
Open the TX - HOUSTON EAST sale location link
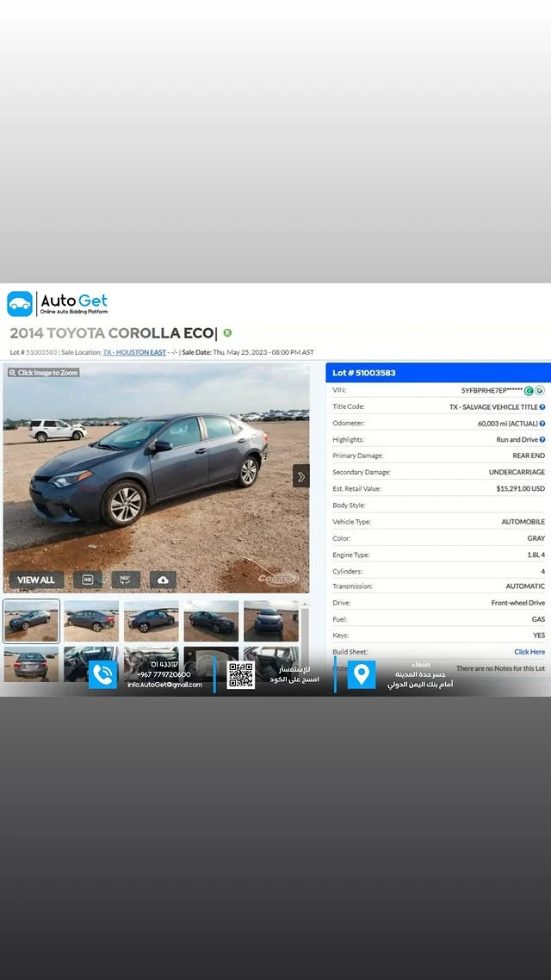(x=134, y=352)
